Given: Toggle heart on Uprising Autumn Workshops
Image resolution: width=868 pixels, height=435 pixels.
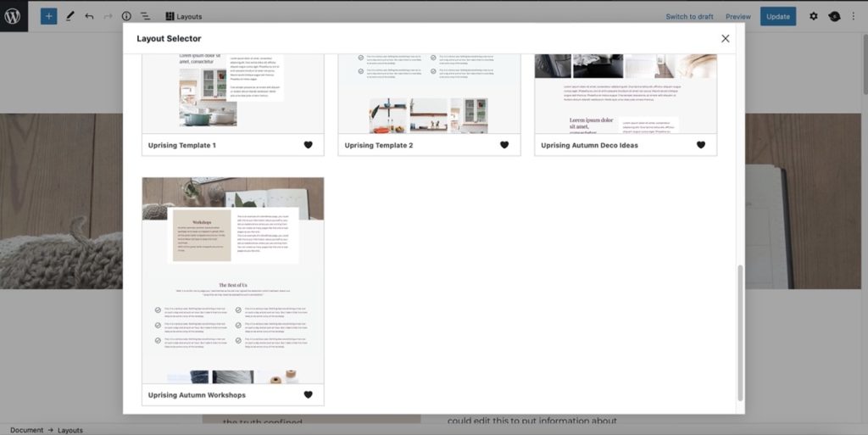Looking at the screenshot, I should click(309, 394).
